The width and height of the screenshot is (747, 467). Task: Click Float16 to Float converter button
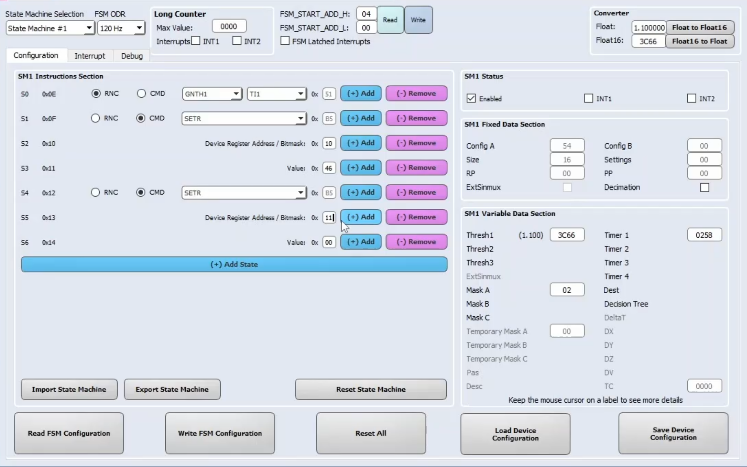(x=699, y=41)
